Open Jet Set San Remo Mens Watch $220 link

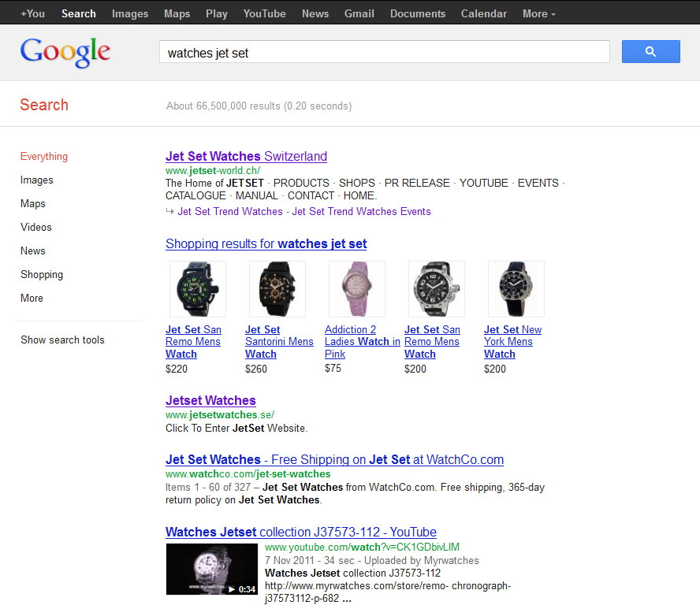[x=193, y=342]
